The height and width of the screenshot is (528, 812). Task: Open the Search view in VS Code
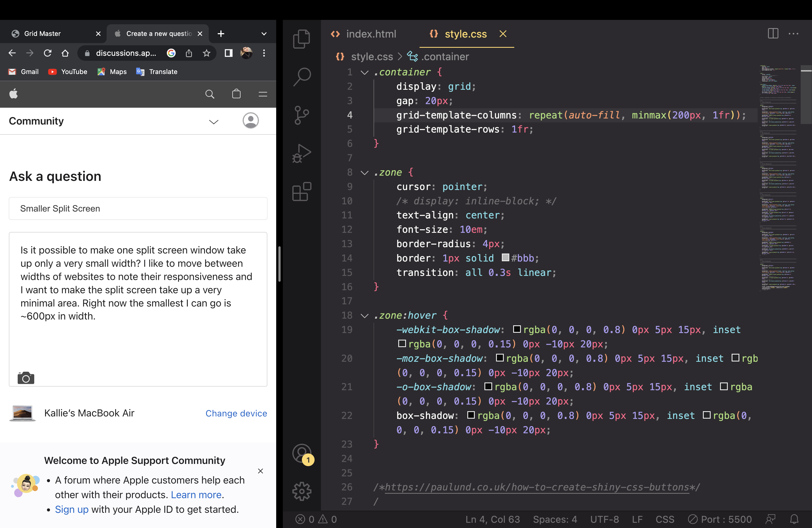[302, 77]
